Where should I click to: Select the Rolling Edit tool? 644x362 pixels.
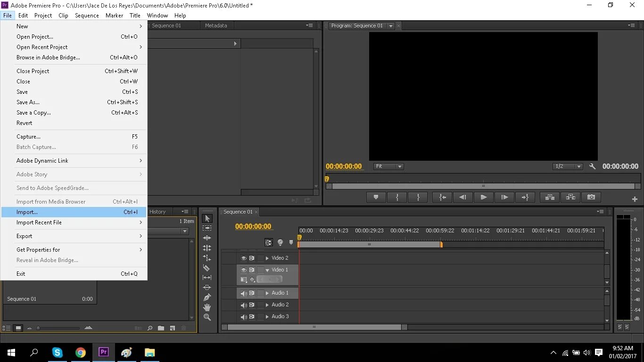click(207, 248)
